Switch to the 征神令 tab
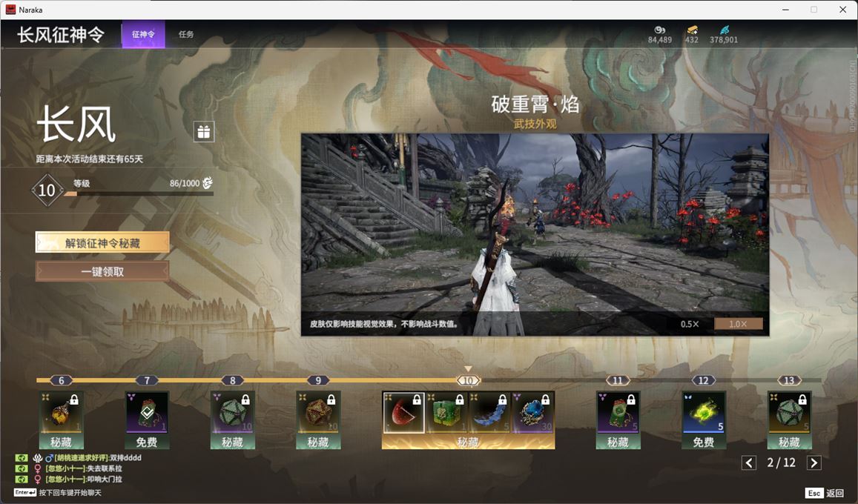 tap(143, 34)
